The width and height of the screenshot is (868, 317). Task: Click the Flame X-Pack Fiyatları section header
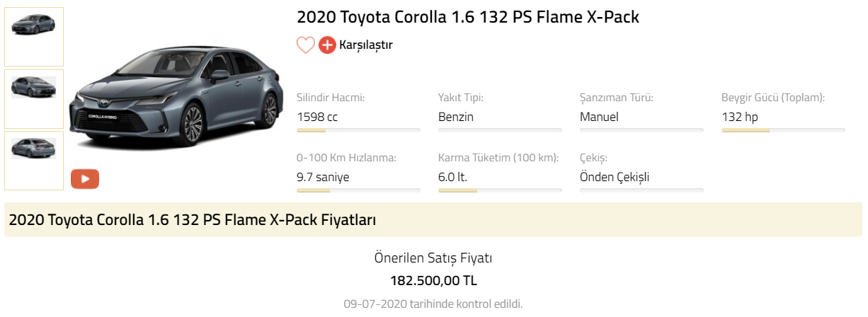point(193,220)
